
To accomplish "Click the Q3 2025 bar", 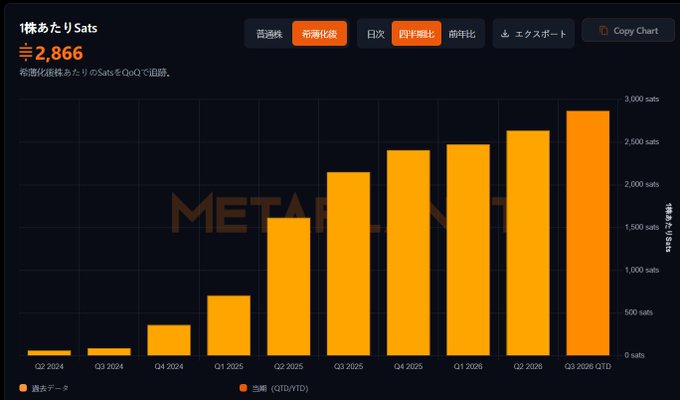I will click(x=348, y=264).
